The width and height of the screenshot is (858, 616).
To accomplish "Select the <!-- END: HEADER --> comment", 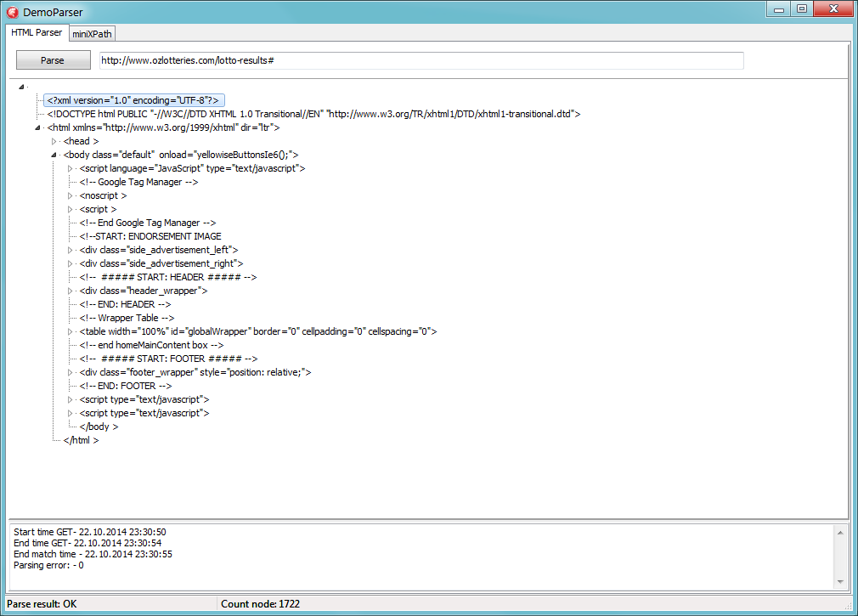I will [x=125, y=304].
